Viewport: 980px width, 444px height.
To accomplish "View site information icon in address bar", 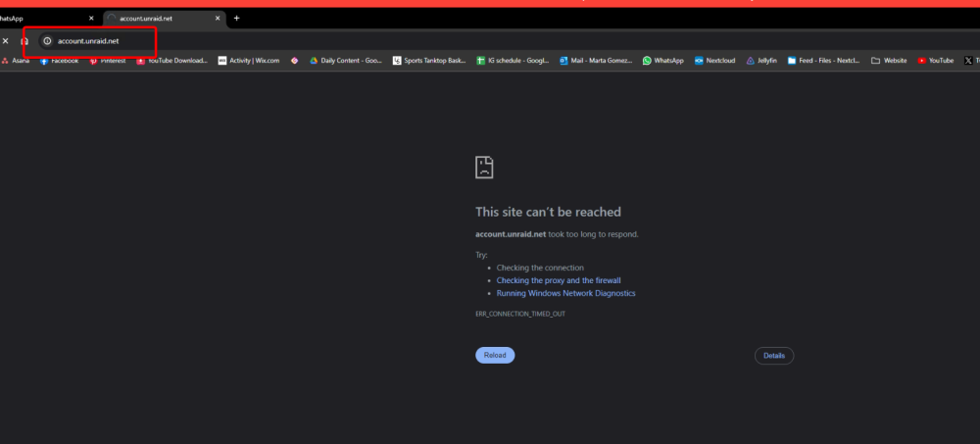I will coord(47,40).
